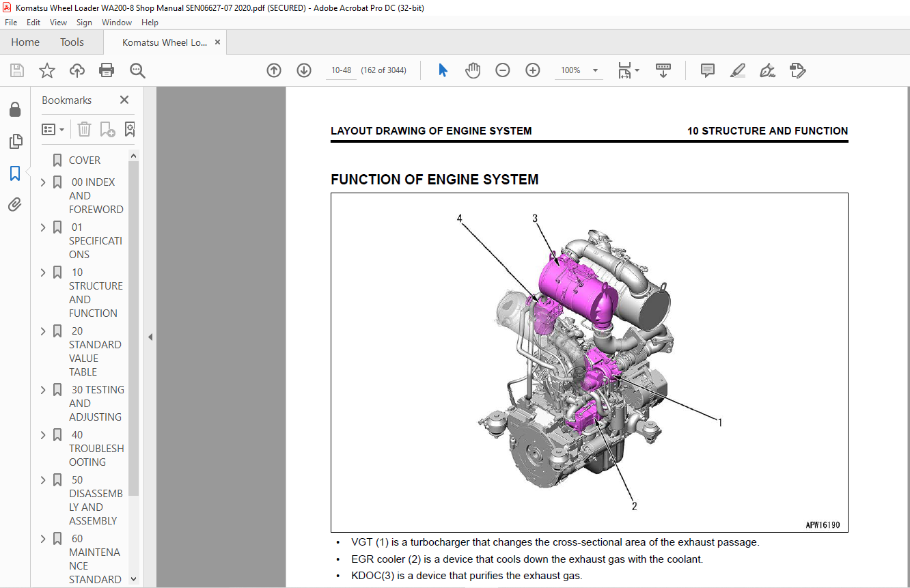Add a new bookmark icon
Viewport: 910px width, 588px height.
pos(107,129)
